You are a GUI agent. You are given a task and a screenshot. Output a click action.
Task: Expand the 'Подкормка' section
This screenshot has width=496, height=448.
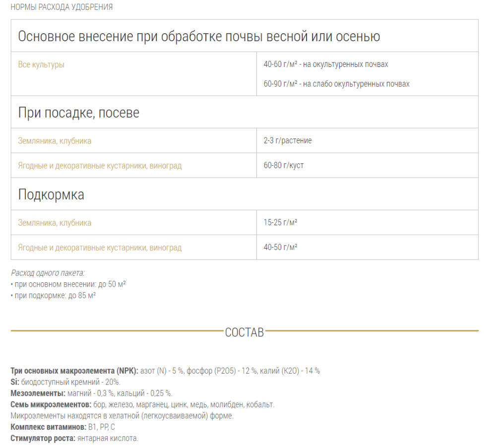pos(51,194)
